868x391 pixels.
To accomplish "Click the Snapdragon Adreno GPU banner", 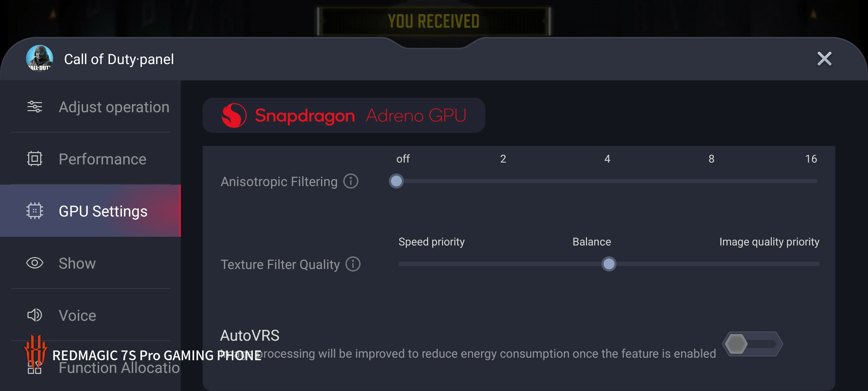I will [x=344, y=115].
